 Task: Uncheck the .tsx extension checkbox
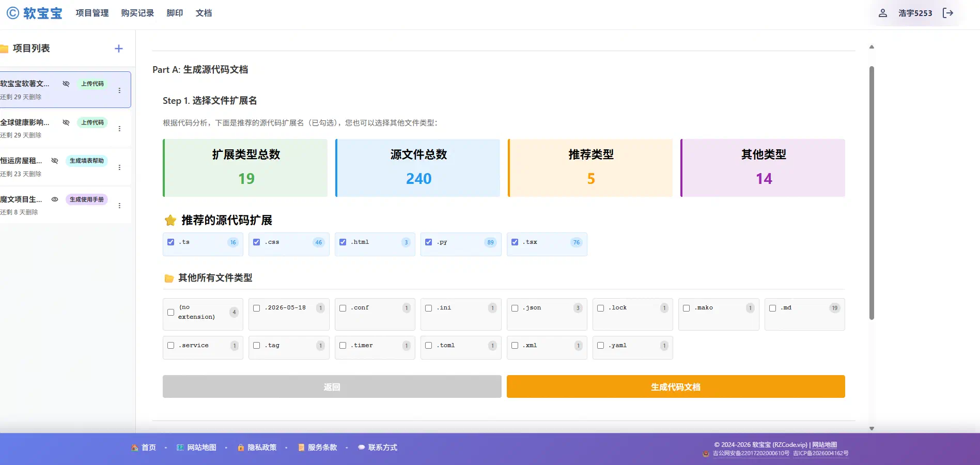tap(515, 242)
